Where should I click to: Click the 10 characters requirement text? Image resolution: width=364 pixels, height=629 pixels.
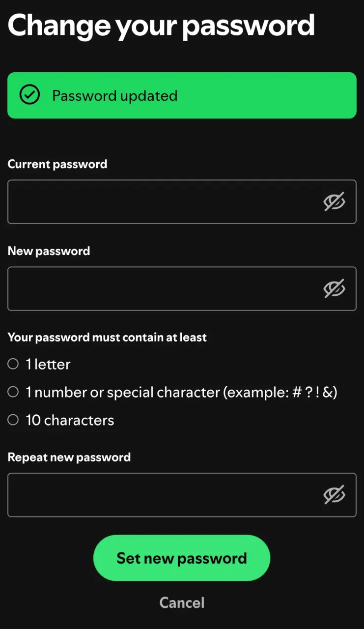point(70,420)
